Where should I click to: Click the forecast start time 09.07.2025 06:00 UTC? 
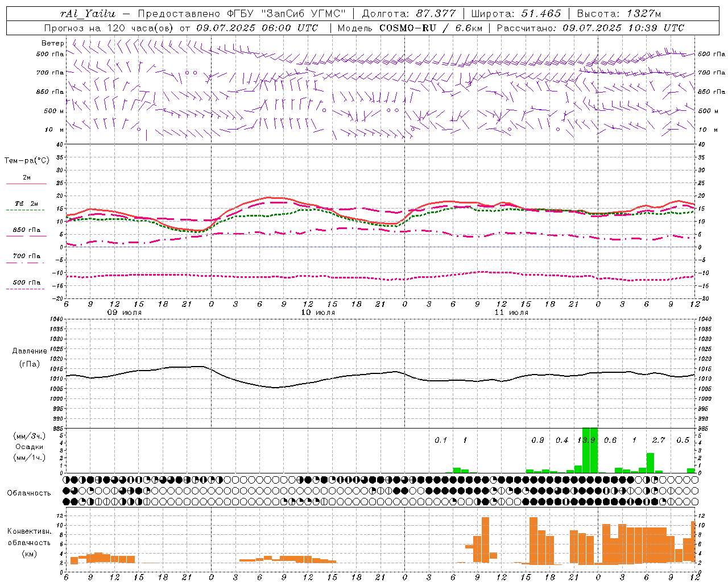257,28
